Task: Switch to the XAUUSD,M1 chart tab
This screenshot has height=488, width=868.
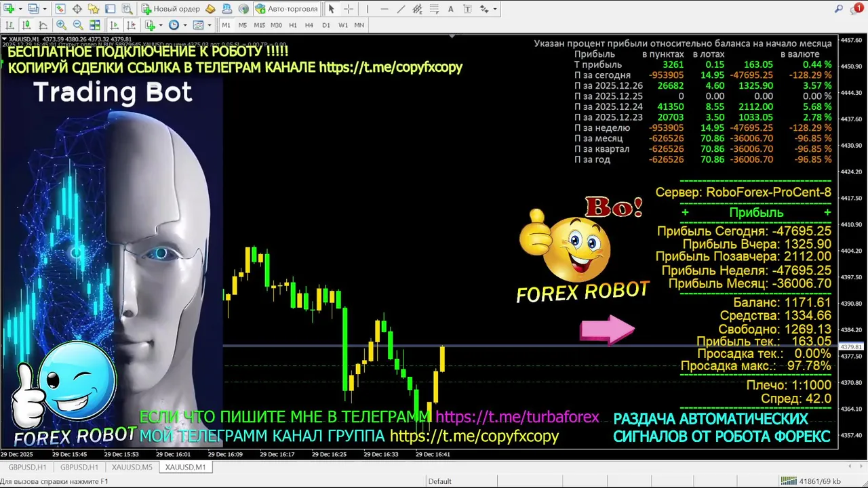Action: (185, 467)
